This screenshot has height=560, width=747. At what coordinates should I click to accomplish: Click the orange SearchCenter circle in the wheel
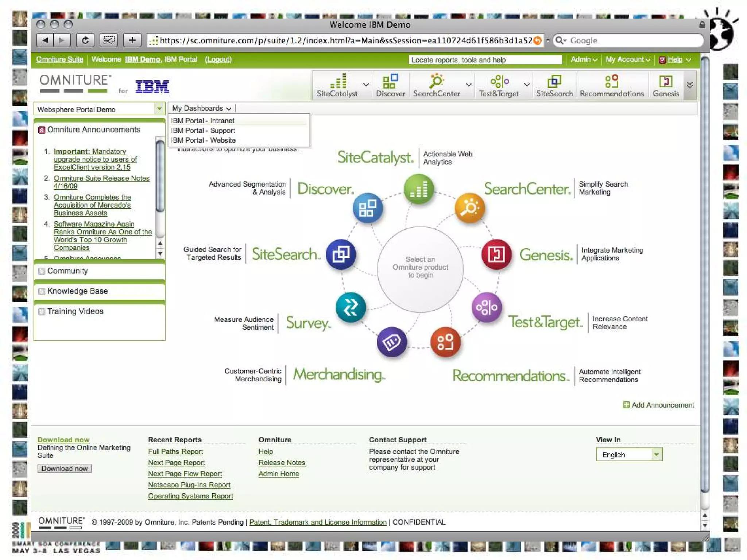click(x=470, y=208)
